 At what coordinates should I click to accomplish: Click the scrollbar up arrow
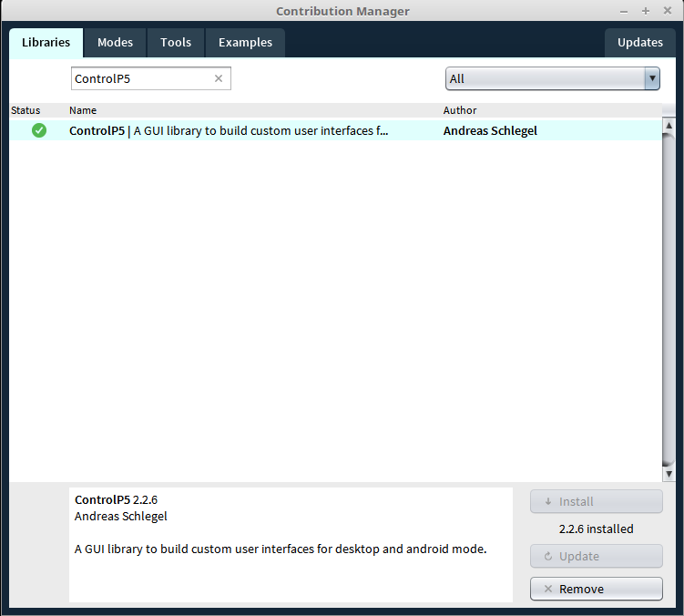[x=669, y=125]
